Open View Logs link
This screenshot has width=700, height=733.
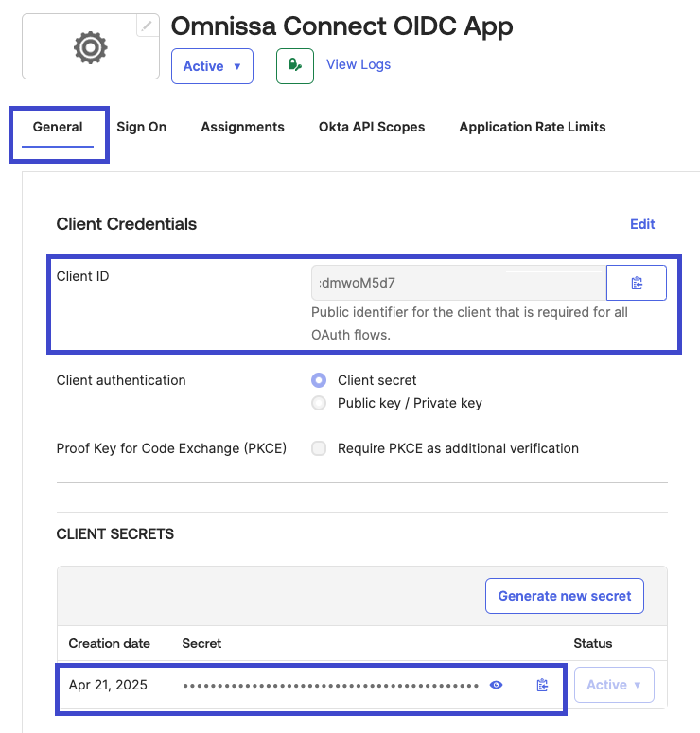359,64
